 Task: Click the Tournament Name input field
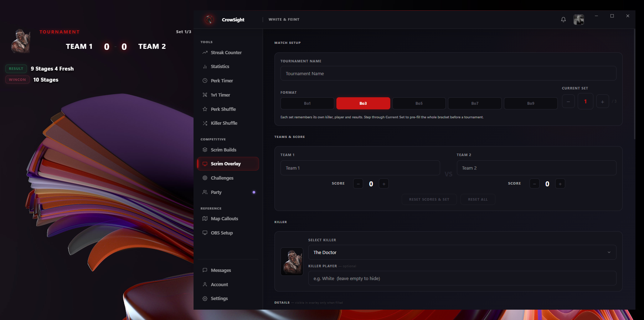pos(448,73)
